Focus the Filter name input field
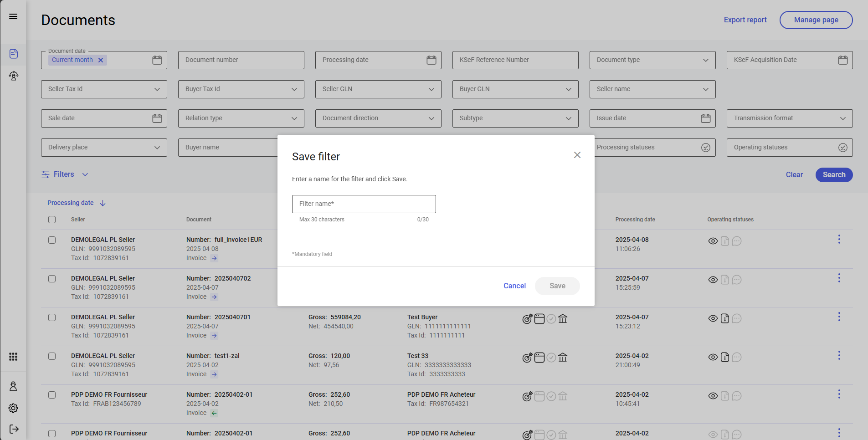This screenshot has height=440, width=868. click(x=364, y=204)
